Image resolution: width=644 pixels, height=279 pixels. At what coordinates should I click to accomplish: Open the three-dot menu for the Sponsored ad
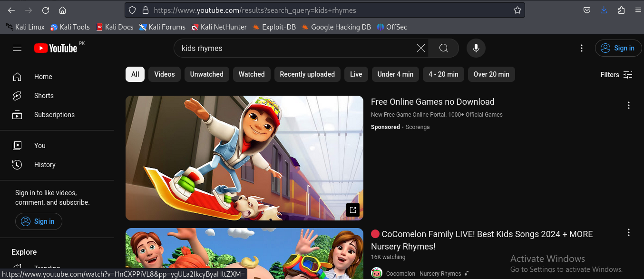[x=629, y=105]
